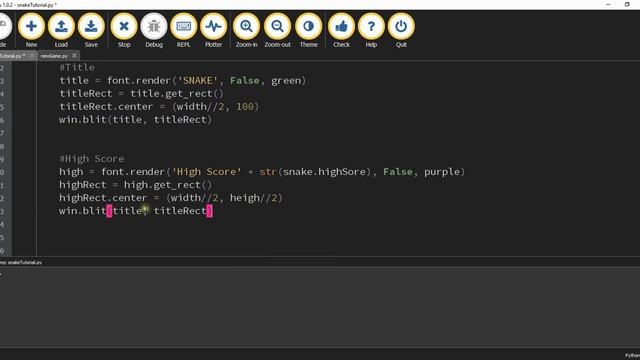Viewport: 640px width, 360px height.
Task: Select the snakeTutorial.py tab
Action: [x=12, y=56]
